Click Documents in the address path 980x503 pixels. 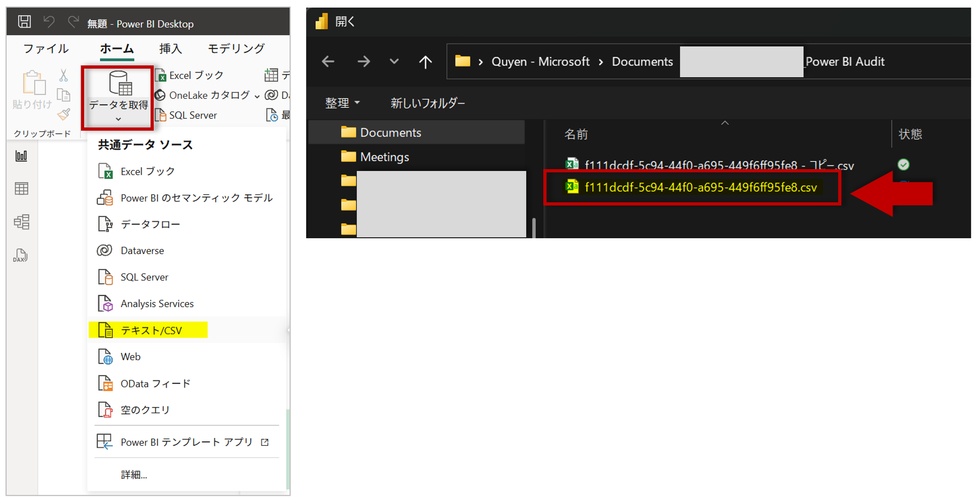(642, 62)
